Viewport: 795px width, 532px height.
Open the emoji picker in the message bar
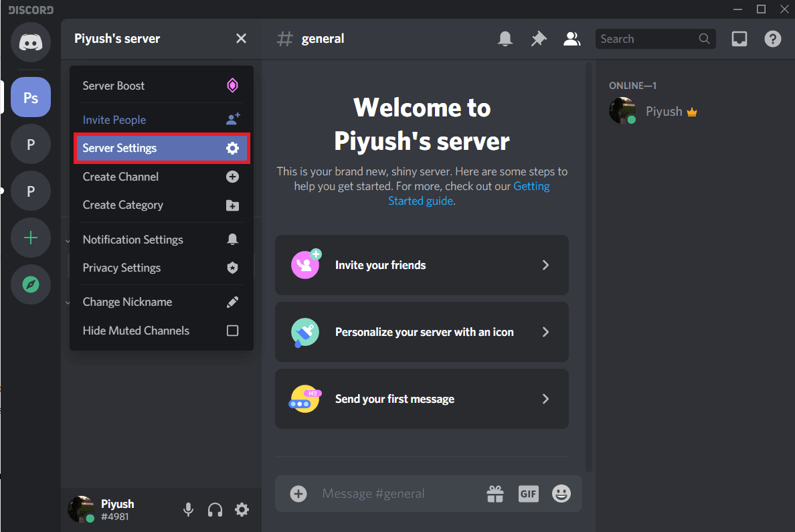pos(561,493)
